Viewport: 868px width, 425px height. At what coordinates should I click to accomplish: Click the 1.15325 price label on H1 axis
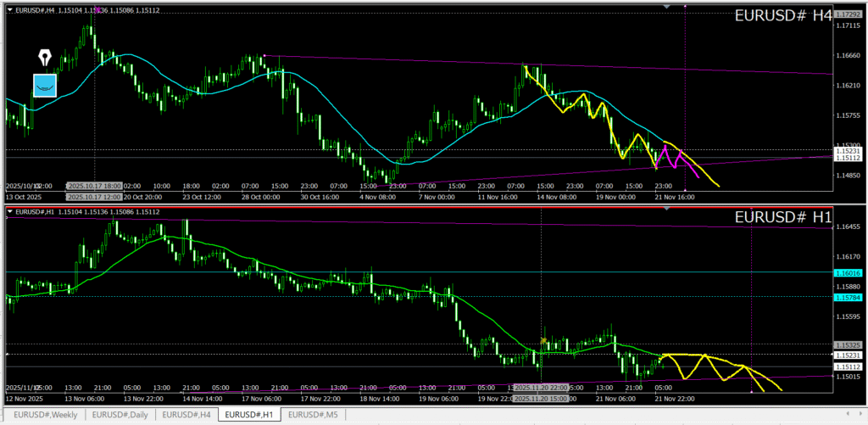point(849,345)
